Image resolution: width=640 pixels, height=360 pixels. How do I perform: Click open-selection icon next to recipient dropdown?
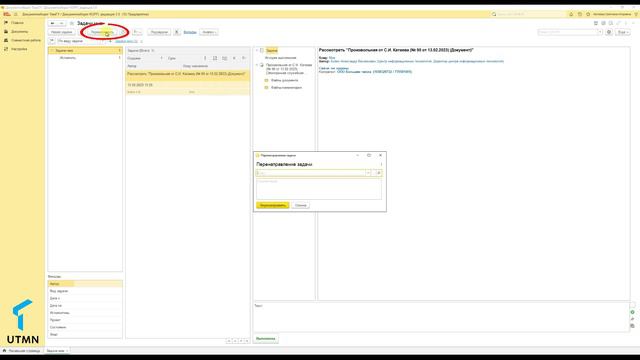pyautogui.click(x=378, y=173)
